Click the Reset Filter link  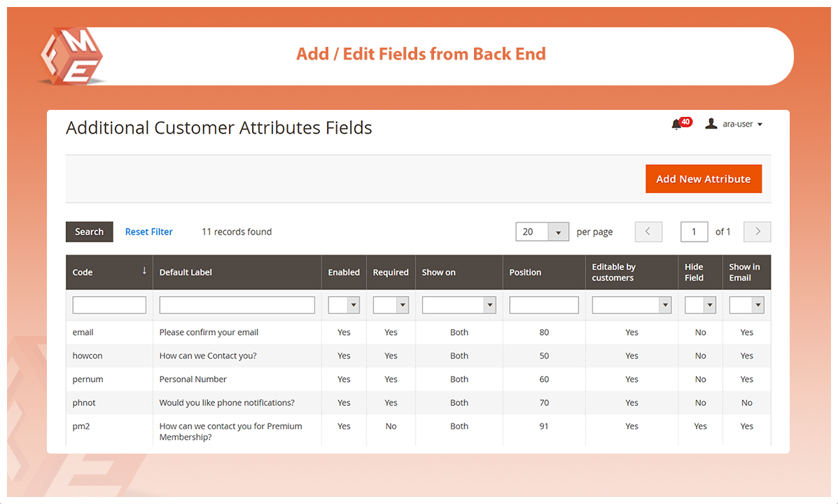[x=148, y=231]
